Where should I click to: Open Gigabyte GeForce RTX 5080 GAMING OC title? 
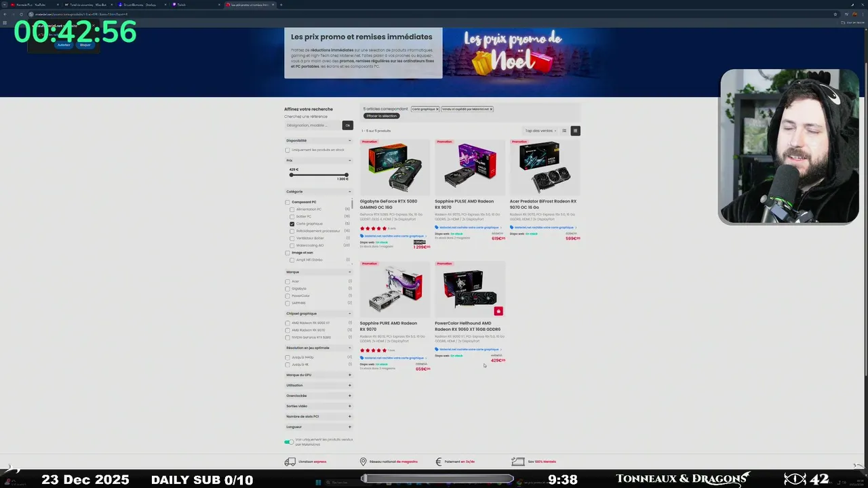tap(389, 204)
